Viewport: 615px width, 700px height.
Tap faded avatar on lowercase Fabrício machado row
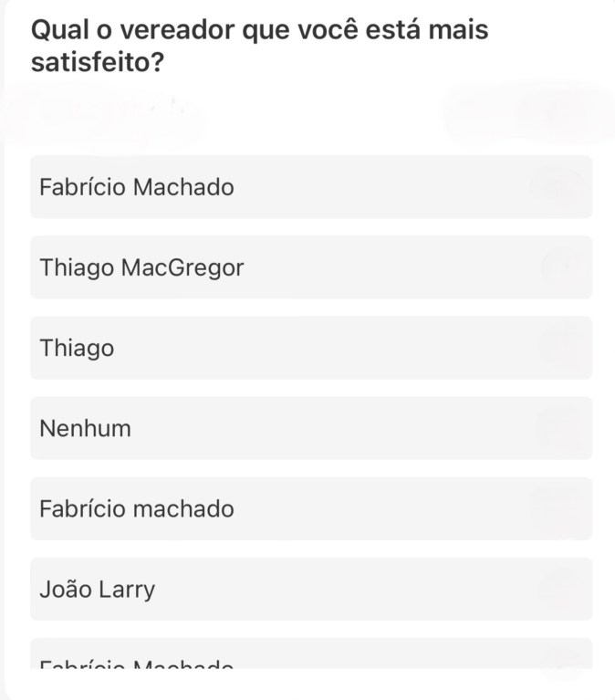[x=558, y=508]
